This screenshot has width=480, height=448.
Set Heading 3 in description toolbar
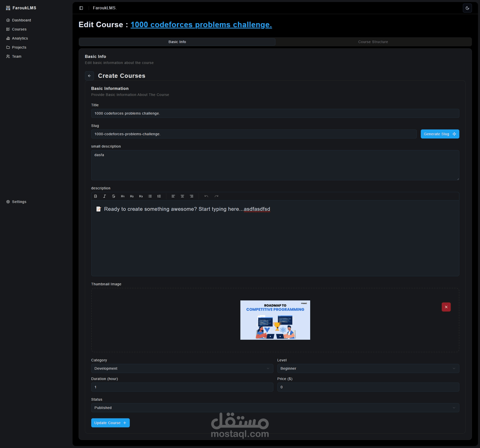[141, 196]
